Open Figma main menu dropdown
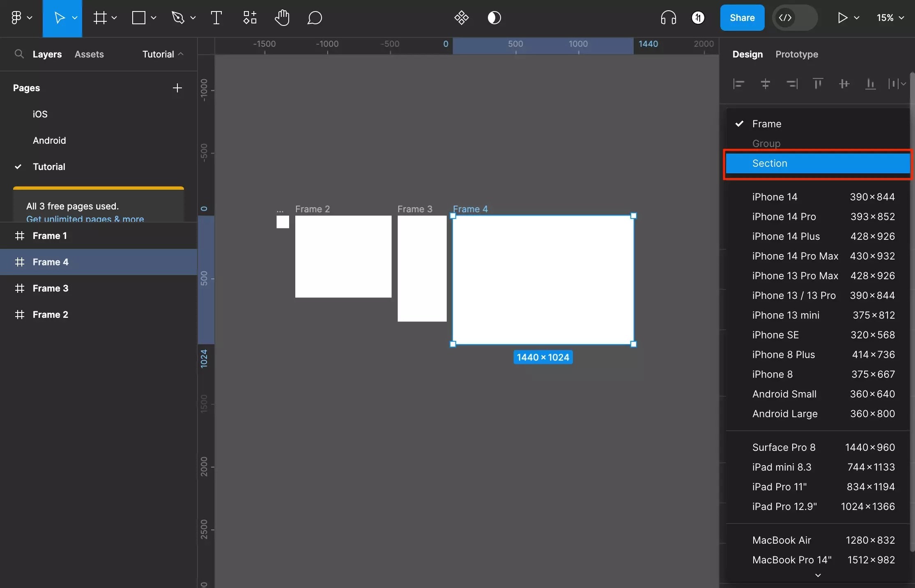Image resolution: width=915 pixels, height=588 pixels. (x=21, y=18)
